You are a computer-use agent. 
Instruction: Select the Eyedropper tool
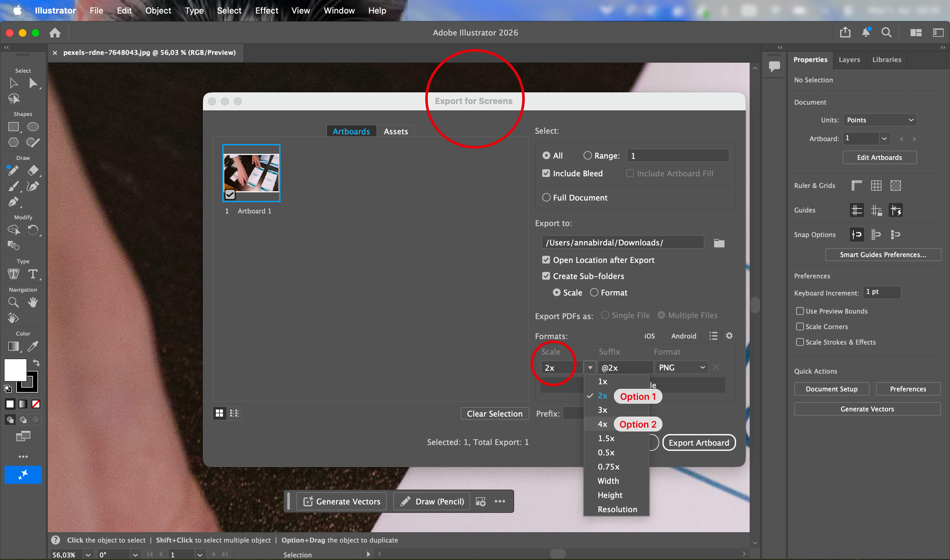point(33,346)
